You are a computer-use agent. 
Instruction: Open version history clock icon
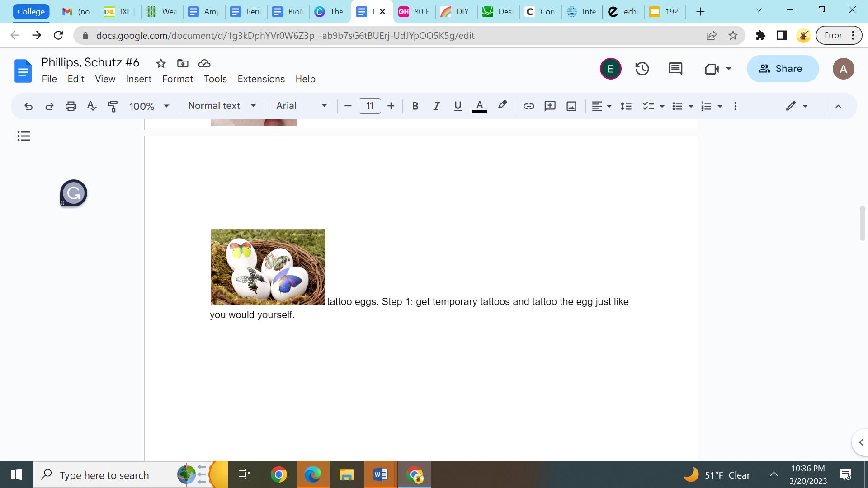642,69
